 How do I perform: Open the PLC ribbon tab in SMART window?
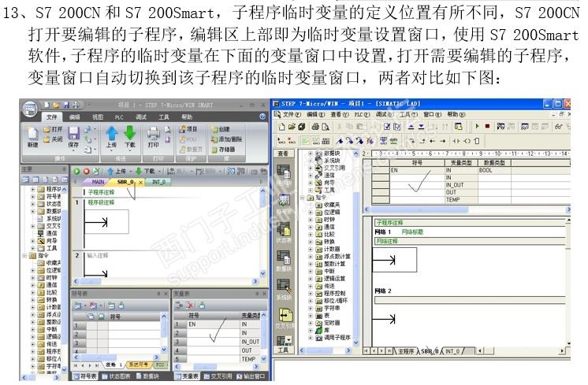click(x=119, y=117)
